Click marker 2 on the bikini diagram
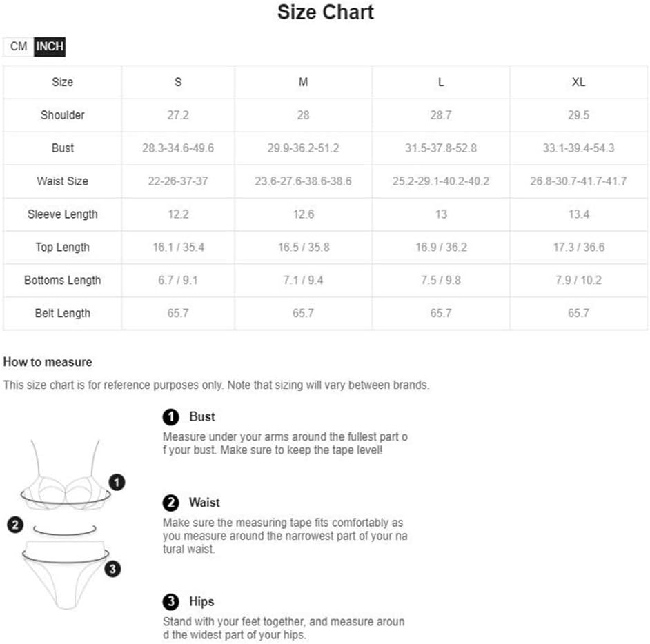Image resolution: width=650 pixels, height=644 pixels. tap(15, 525)
